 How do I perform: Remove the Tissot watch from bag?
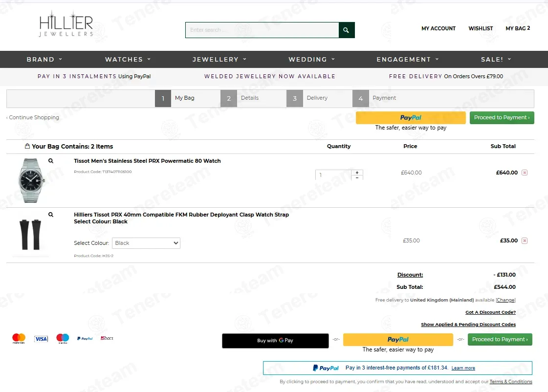coord(524,173)
